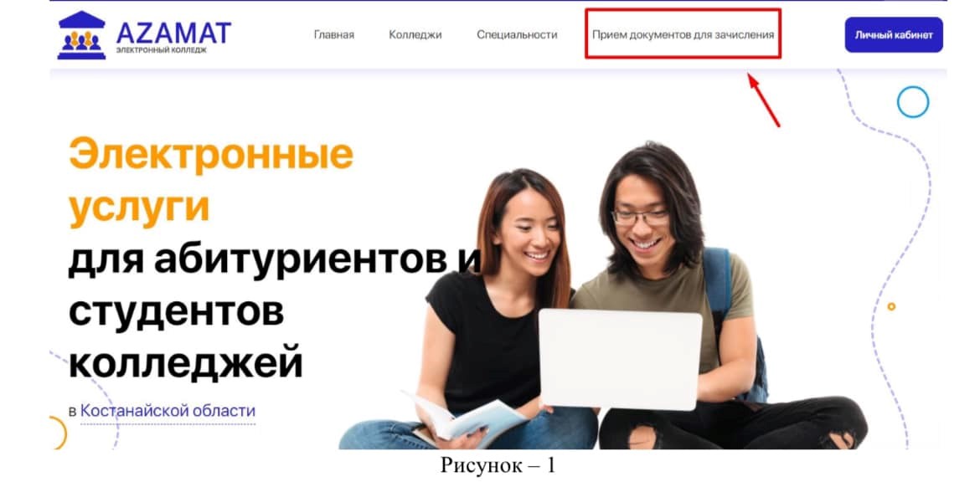980x482 pixels.
Task: Click the для абитуриентов heading line
Action: point(275,260)
